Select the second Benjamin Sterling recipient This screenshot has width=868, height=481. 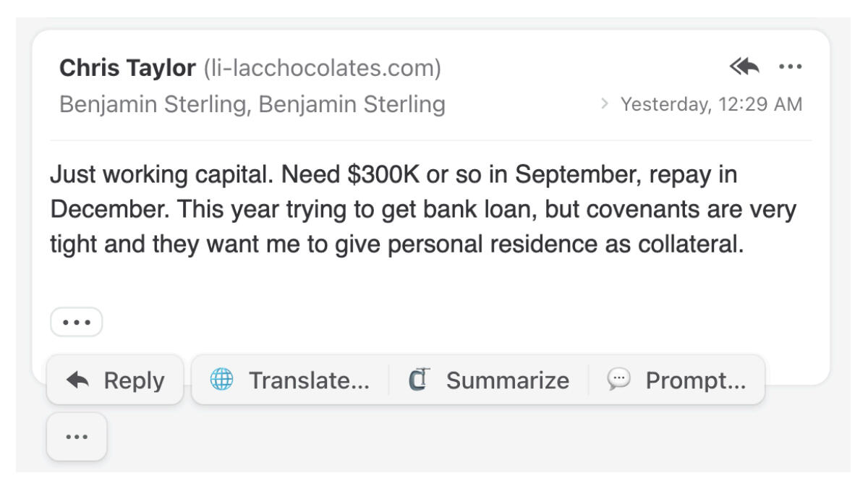pyautogui.click(x=352, y=105)
